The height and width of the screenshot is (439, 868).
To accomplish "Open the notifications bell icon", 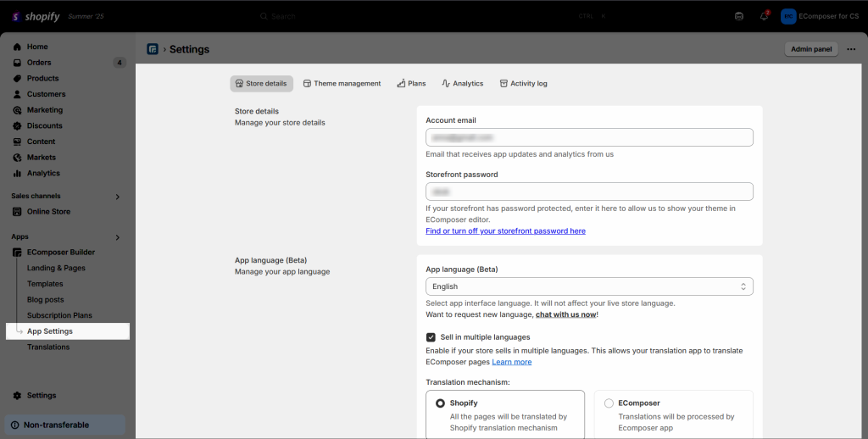I will (764, 17).
